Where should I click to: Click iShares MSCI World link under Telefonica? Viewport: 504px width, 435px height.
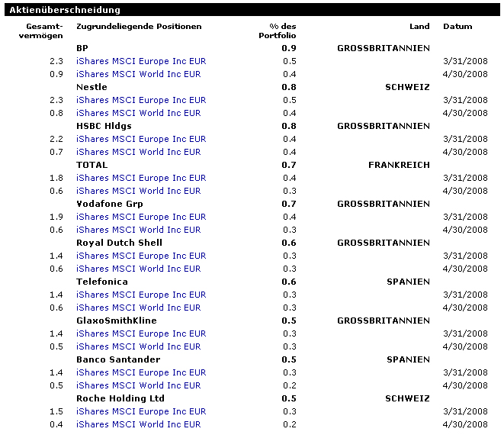tap(139, 308)
